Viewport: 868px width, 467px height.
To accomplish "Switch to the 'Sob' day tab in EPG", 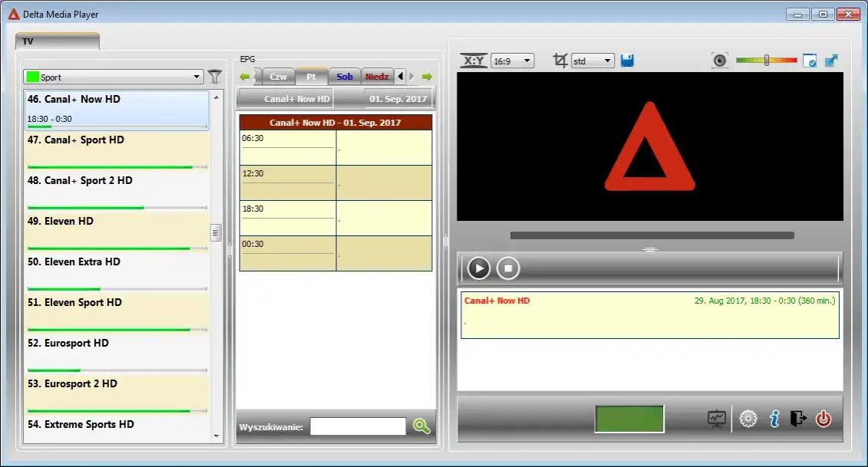I will coord(344,76).
